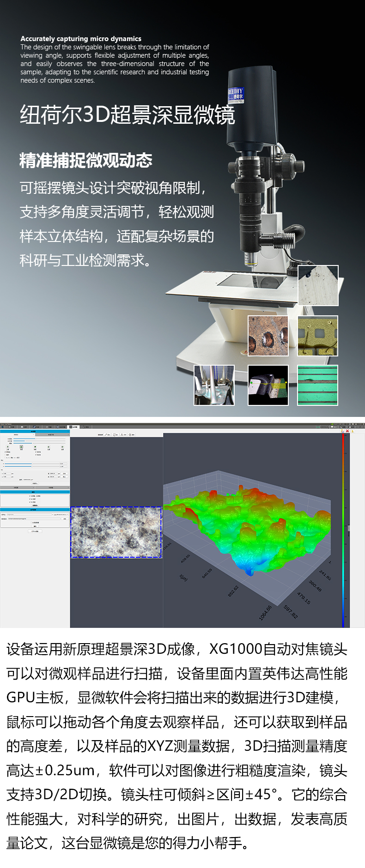Open the first tab right of the logo icon
365x868 pixels.
pyautogui.click(x=11, y=427)
